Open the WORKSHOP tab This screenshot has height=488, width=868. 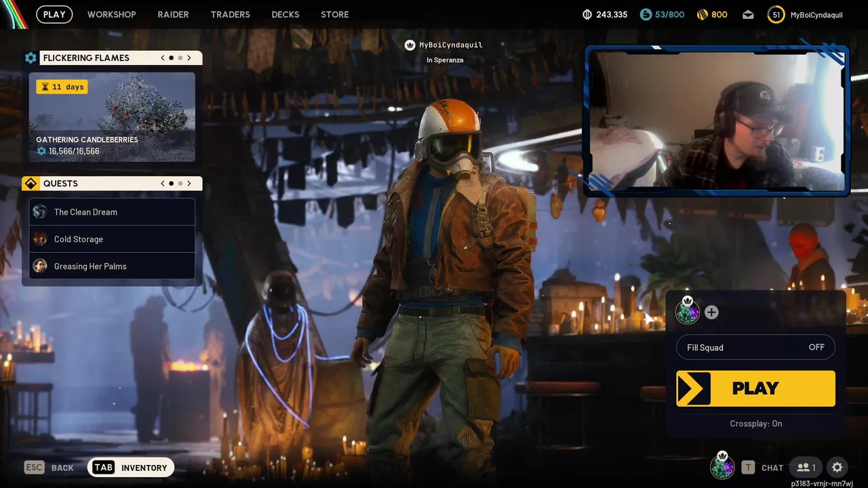(x=111, y=14)
